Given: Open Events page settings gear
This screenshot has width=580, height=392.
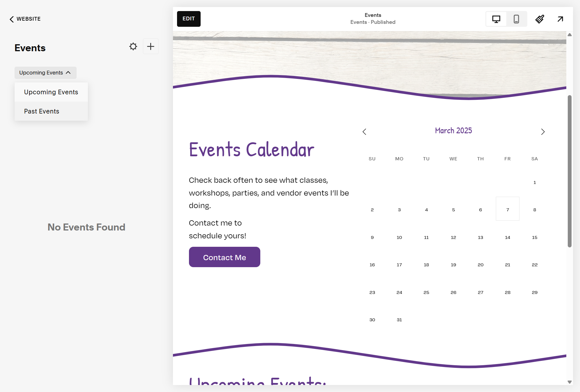Looking at the screenshot, I should [133, 46].
